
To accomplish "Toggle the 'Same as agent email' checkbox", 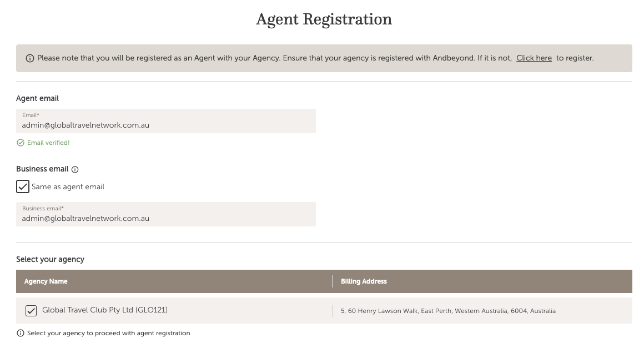I will pos(23,186).
